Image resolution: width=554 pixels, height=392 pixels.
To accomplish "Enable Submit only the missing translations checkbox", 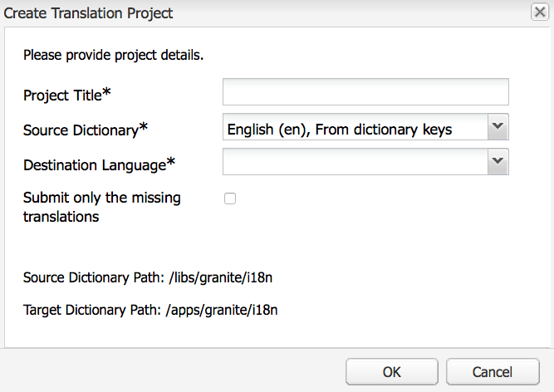I will (x=230, y=198).
